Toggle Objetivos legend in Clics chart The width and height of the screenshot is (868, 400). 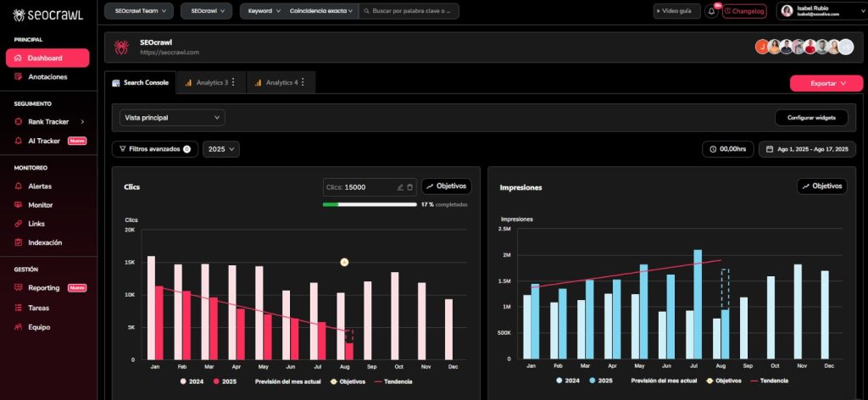click(x=348, y=381)
